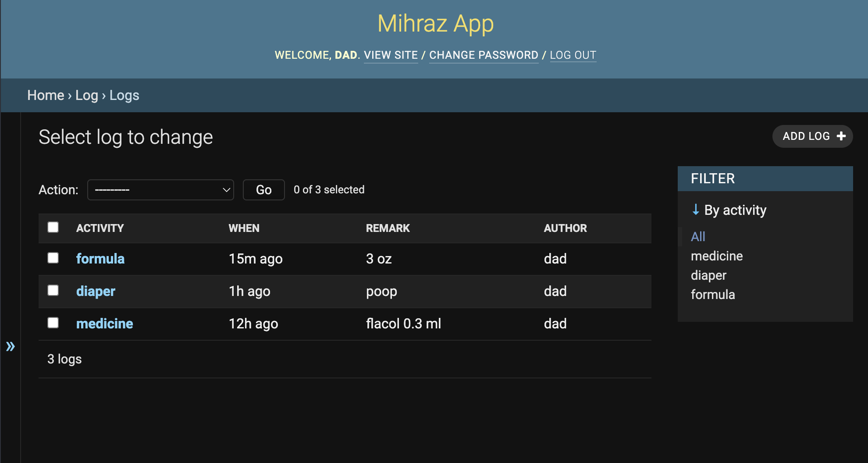Viewport: 868px width, 463px height.
Task: Open the formula log entry
Action: (x=100, y=258)
